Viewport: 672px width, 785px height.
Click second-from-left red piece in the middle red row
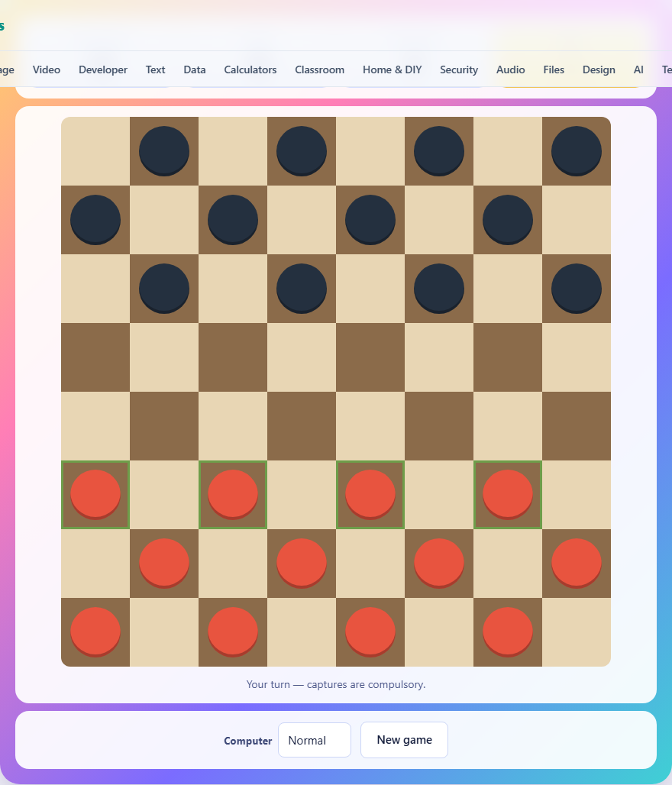click(x=302, y=563)
